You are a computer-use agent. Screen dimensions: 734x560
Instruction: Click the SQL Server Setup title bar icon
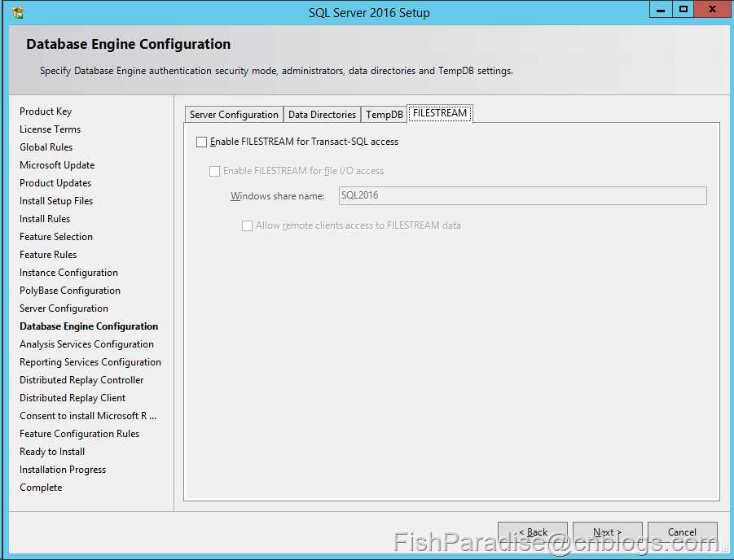pyautogui.click(x=18, y=13)
